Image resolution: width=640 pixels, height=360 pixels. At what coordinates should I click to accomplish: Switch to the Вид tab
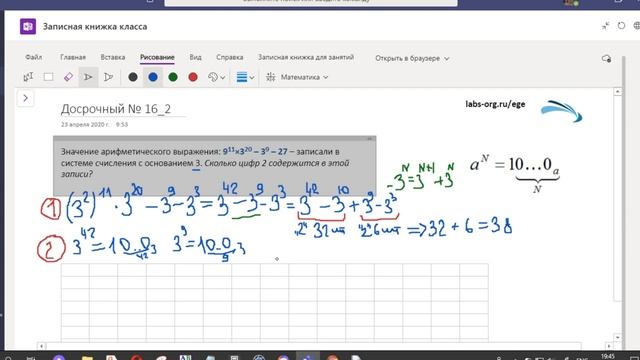pyautogui.click(x=195, y=57)
